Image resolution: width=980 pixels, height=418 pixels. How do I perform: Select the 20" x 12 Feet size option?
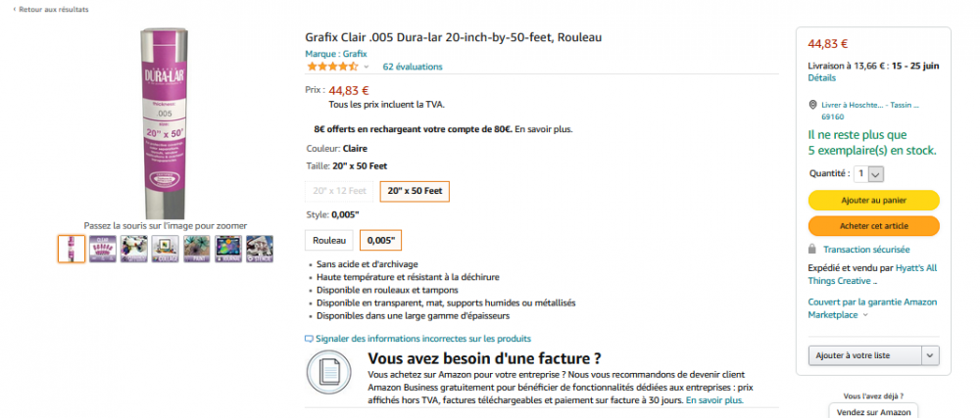tap(340, 191)
